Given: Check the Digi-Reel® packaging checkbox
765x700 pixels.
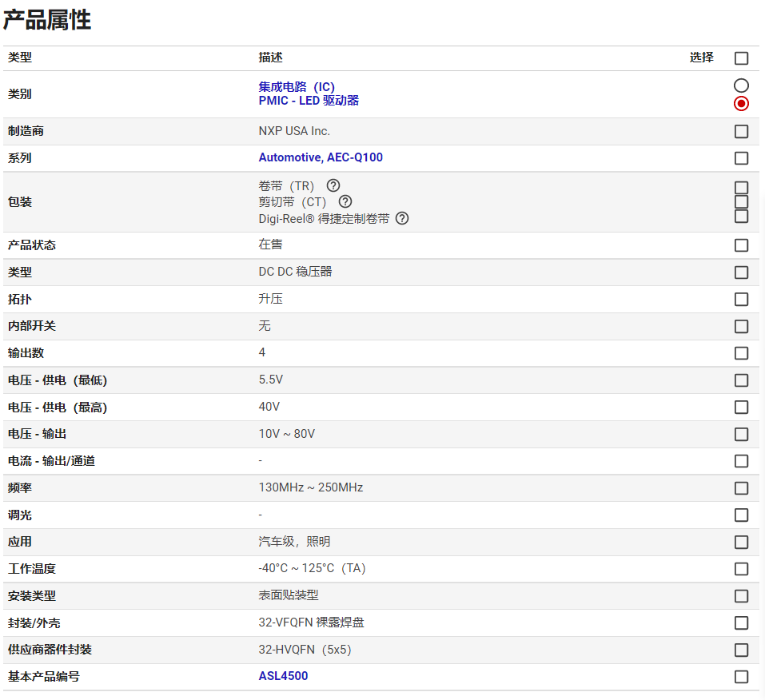Looking at the screenshot, I should [741, 216].
